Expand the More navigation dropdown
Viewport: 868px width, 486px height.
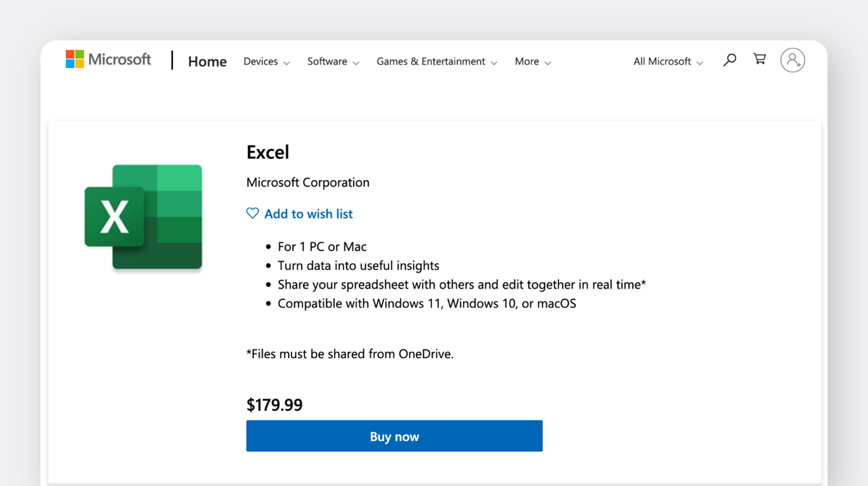[x=532, y=61]
